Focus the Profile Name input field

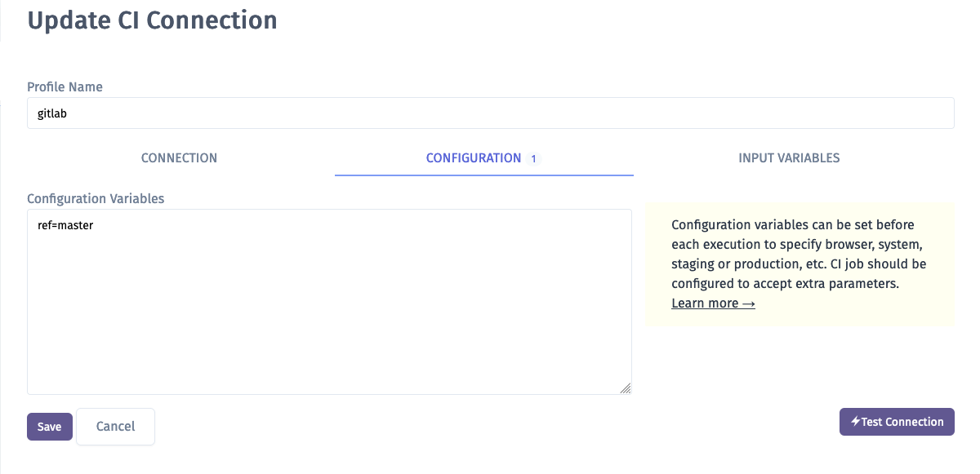(490, 113)
